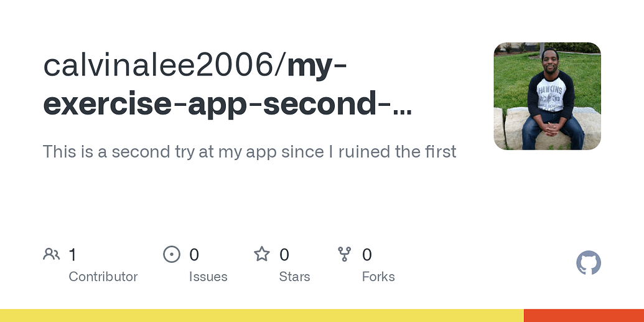Viewport: 644px width, 322px height.
Task: Click the Issues circle-dot icon
Action: click(x=172, y=254)
